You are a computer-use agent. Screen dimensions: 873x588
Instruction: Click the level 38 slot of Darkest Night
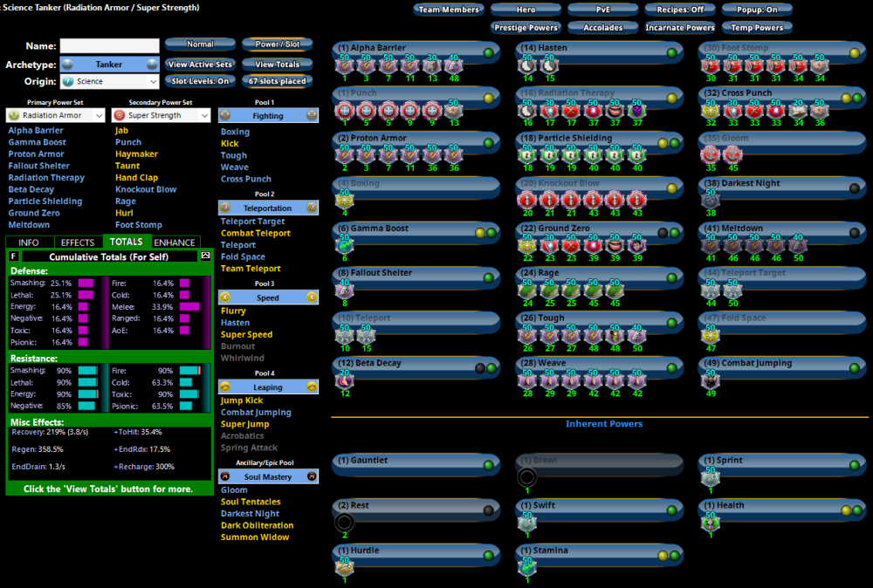click(710, 201)
